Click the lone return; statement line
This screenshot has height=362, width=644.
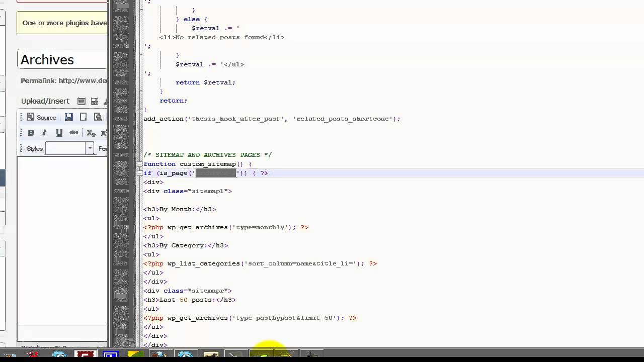[174, 101]
